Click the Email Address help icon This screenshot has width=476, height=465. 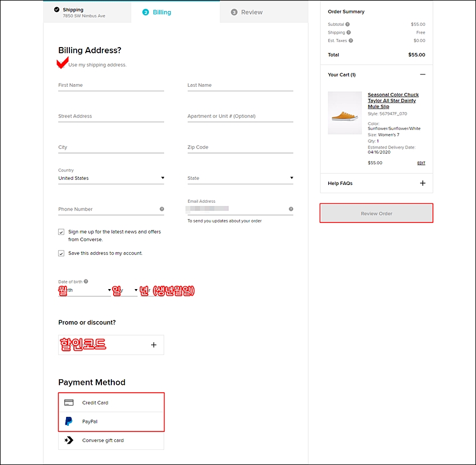291,209
